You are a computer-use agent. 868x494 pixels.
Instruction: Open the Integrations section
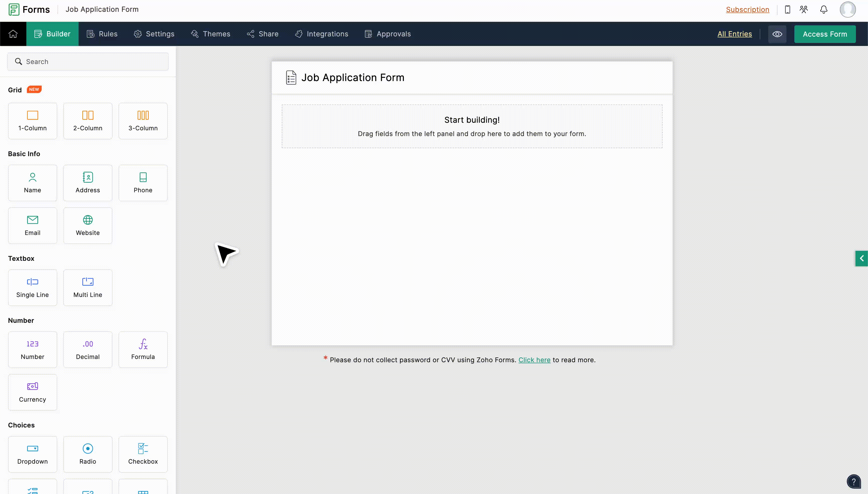click(x=321, y=34)
